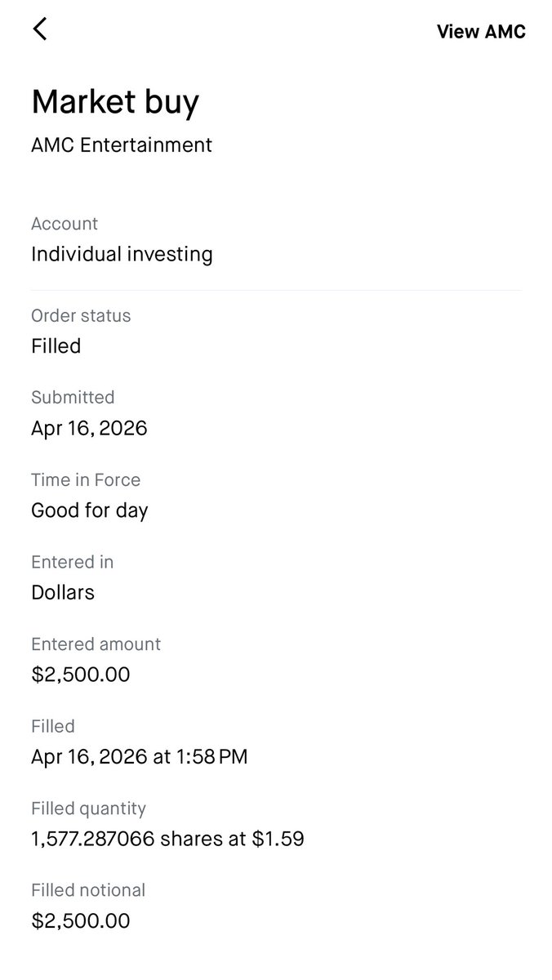This screenshot has width=552, height=980.
Task: Select the entered amount $2,500.00
Action: (81, 675)
